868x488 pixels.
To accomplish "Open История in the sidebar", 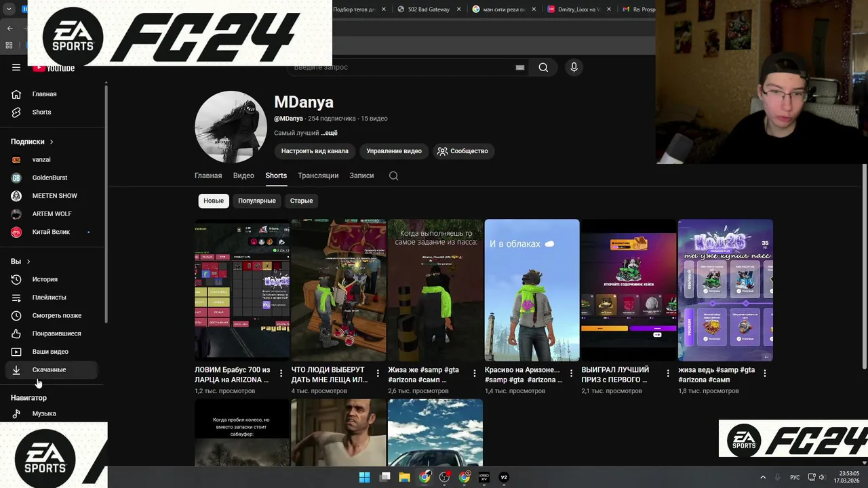I will click(53, 279).
